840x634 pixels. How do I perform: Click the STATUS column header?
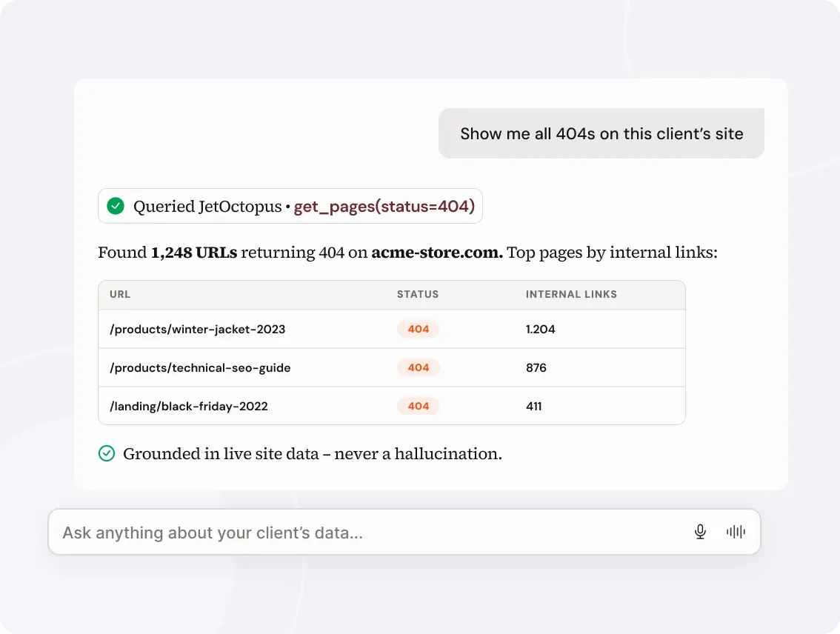tap(418, 294)
